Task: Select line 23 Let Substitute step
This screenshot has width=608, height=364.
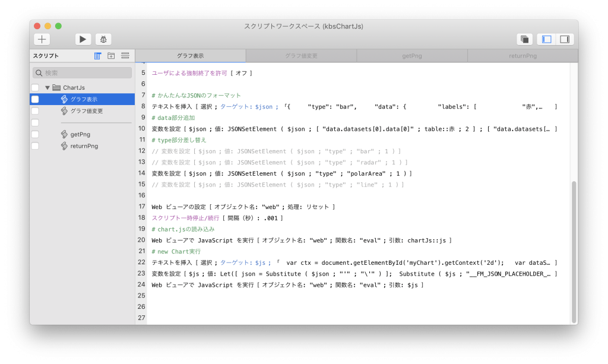Action: point(354,274)
